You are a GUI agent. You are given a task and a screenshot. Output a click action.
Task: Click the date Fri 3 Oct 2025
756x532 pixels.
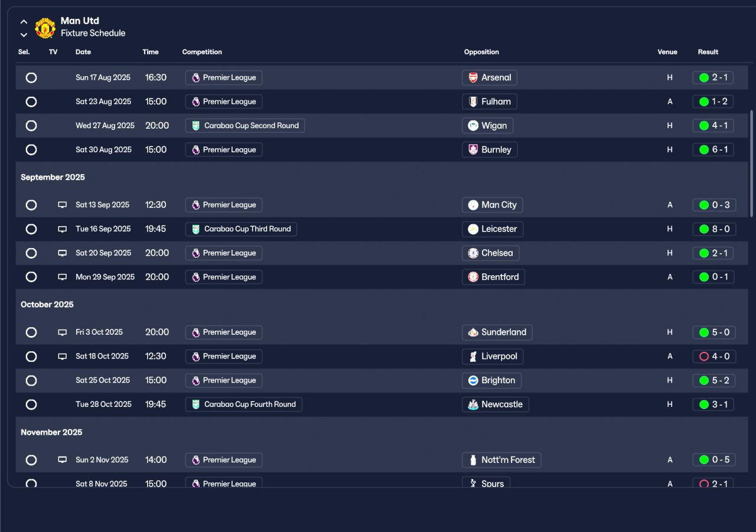click(x=99, y=332)
